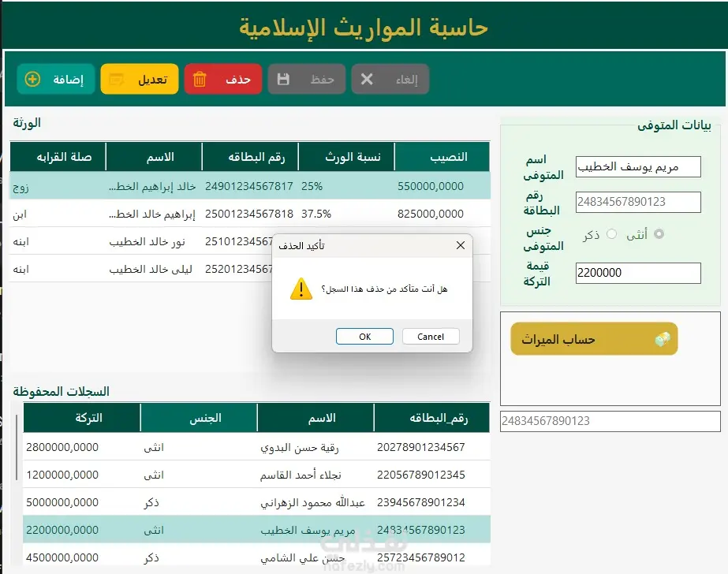Sort by نسبة الورث column header

346,157
